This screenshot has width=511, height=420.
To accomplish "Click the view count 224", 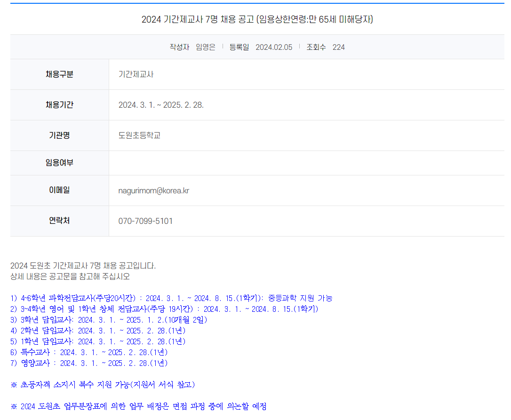I will (x=339, y=47).
